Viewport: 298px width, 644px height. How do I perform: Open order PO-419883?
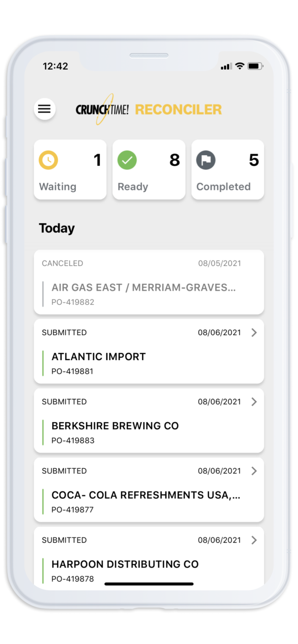click(x=149, y=421)
